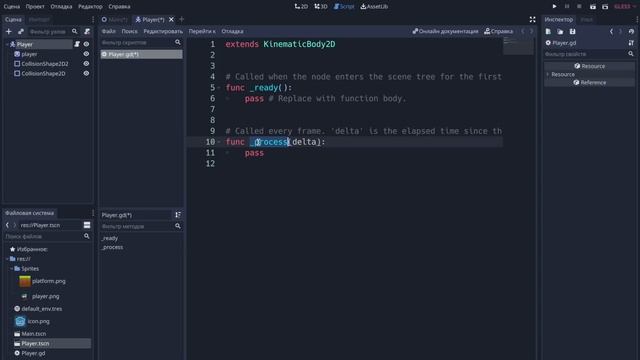Open the Сцена menu

click(x=11, y=7)
